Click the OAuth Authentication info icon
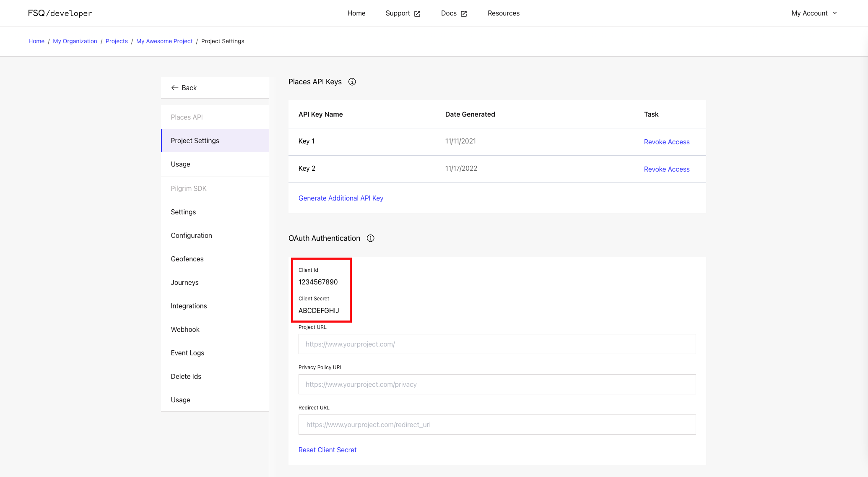Viewport: 868px width, 477px height. [371, 238]
